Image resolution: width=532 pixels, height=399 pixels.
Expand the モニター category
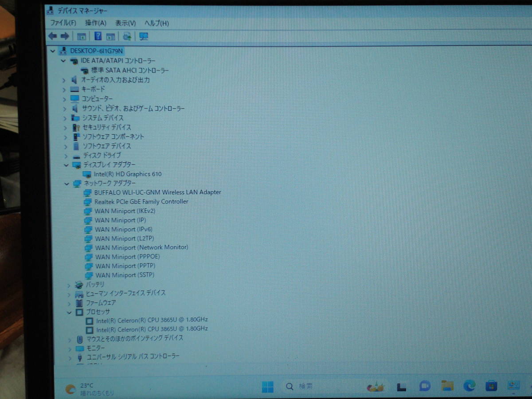point(70,349)
